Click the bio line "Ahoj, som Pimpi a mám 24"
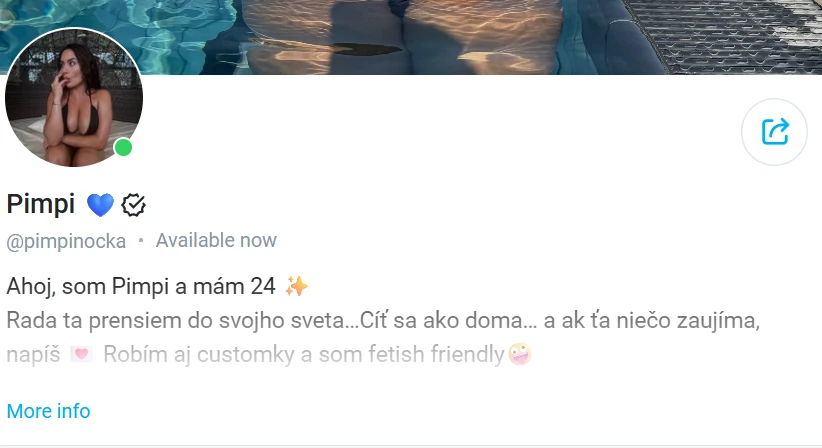Screen dimensions: 822x448 tap(141, 287)
